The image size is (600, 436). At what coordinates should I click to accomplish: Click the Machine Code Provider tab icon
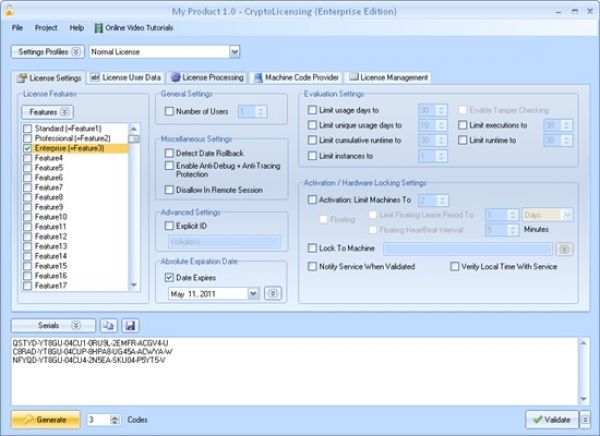[258, 78]
